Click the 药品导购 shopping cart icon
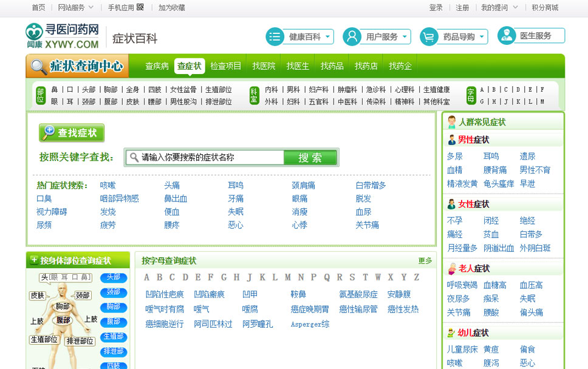Image resolution: width=588 pixels, height=369 pixels. pyautogui.click(x=429, y=36)
